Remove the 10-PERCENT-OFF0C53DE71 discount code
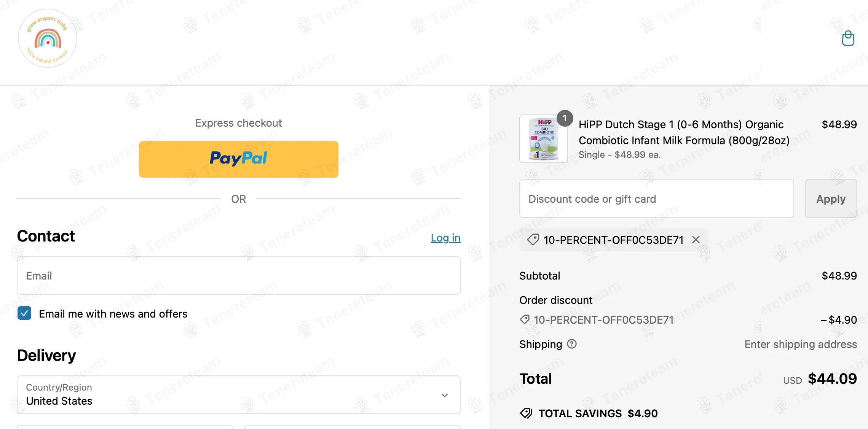 pyautogui.click(x=696, y=240)
